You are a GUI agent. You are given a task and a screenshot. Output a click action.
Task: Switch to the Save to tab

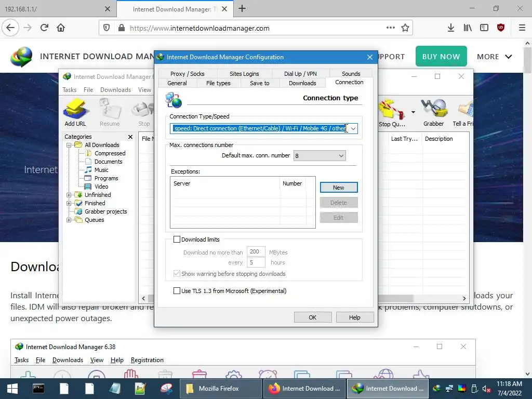pyautogui.click(x=260, y=83)
